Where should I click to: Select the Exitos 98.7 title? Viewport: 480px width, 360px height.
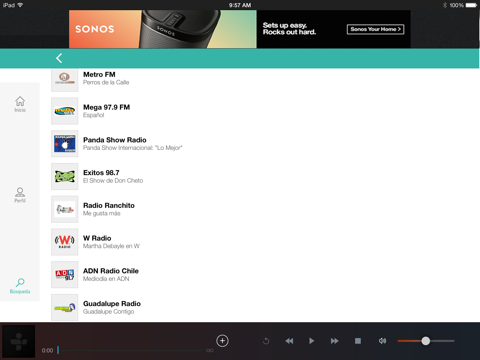click(101, 173)
